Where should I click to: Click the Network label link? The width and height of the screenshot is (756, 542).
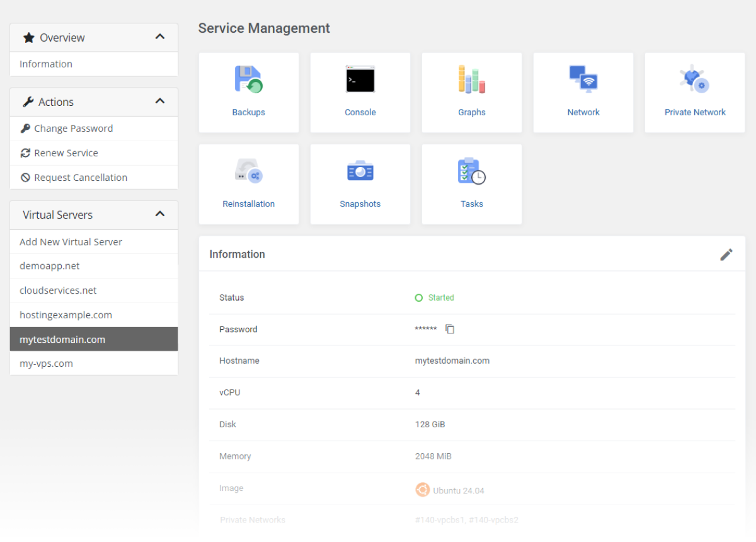click(583, 112)
